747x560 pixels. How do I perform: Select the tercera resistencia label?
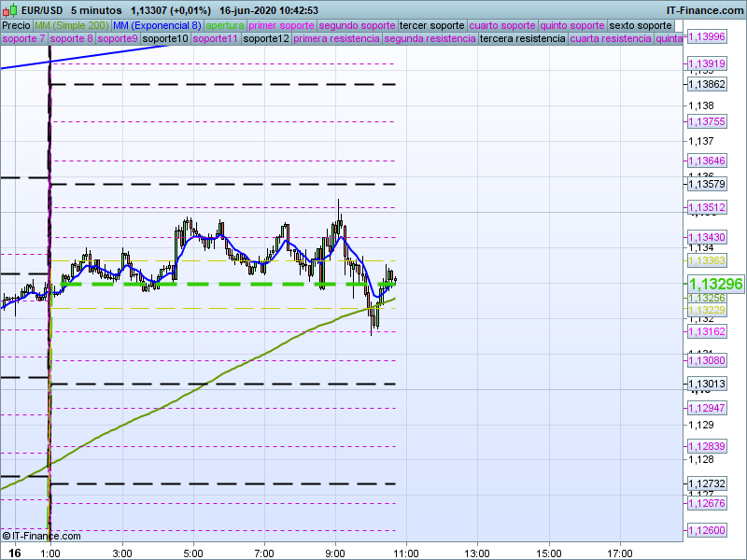[522, 39]
